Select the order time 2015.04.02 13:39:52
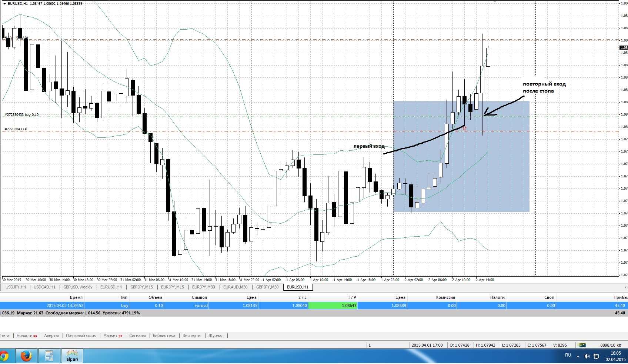This screenshot has width=628, height=364. pyautogui.click(x=65, y=305)
